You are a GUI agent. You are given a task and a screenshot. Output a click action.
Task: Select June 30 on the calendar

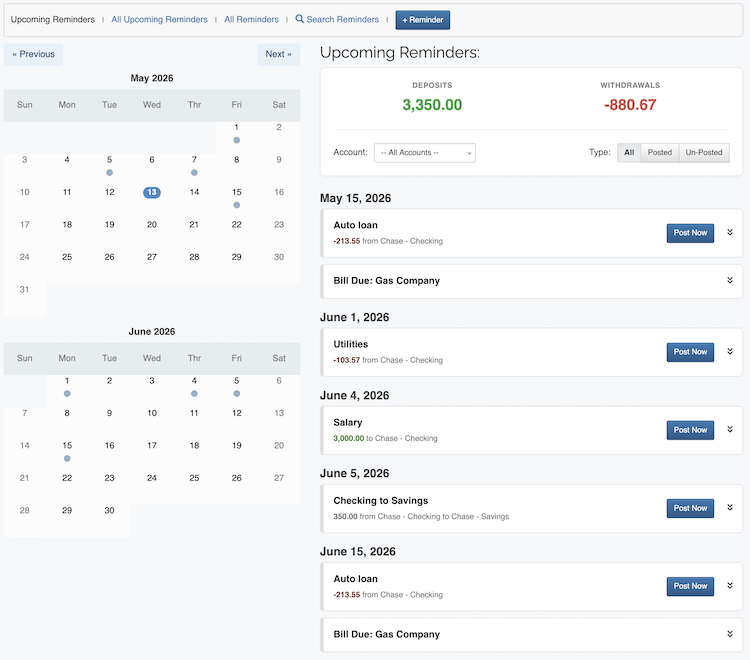110,510
